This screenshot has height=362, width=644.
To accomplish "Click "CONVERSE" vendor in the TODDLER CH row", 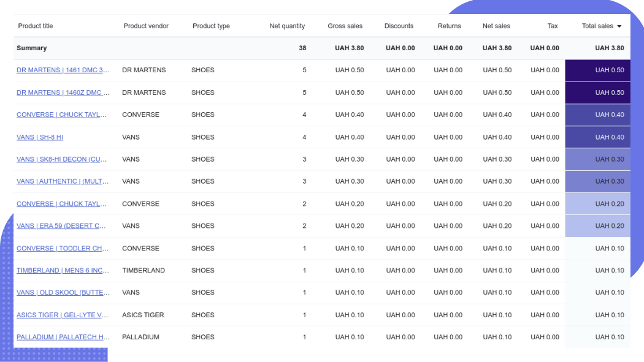I will click(x=140, y=249).
